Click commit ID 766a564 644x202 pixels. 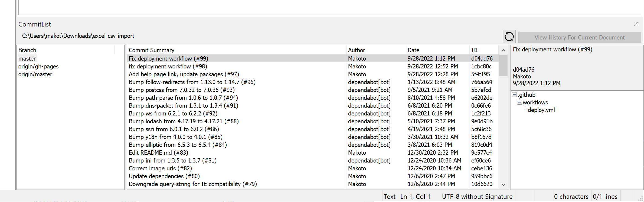[x=482, y=82]
